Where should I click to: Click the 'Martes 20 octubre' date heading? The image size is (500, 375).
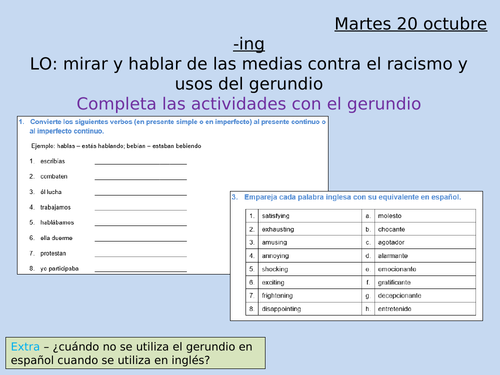(x=411, y=24)
